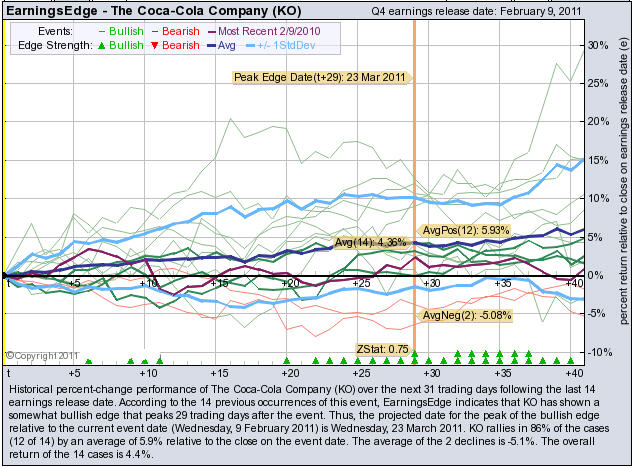Click the +20 tick on the x-axis
The image size is (636, 468).
coord(288,284)
